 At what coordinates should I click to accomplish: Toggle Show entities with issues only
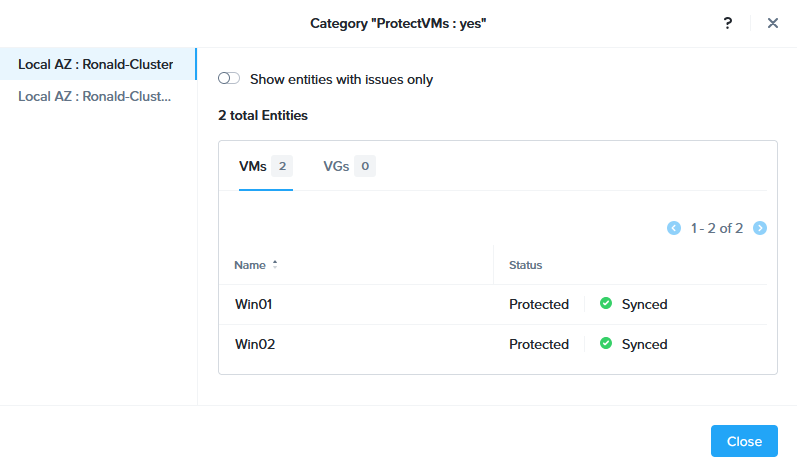(229, 79)
